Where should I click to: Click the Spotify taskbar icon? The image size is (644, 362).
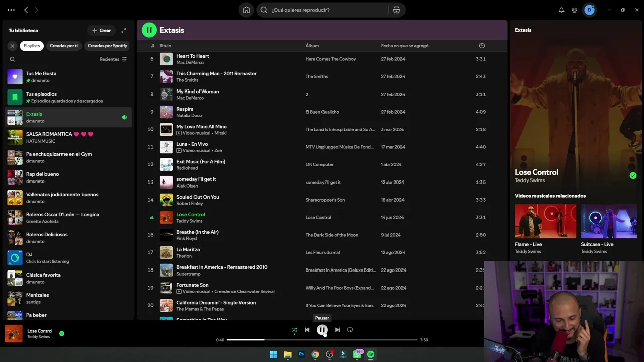[x=371, y=354]
